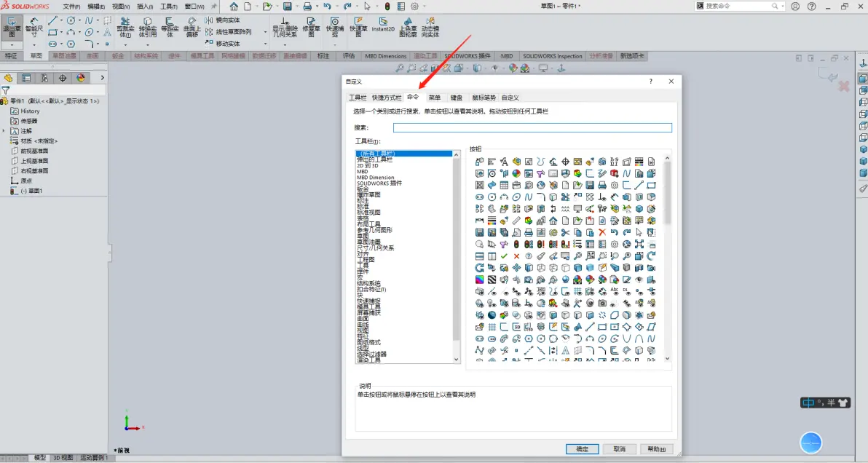
Task: Expand the dropdown under 智能尺寸
Action: tap(33, 45)
